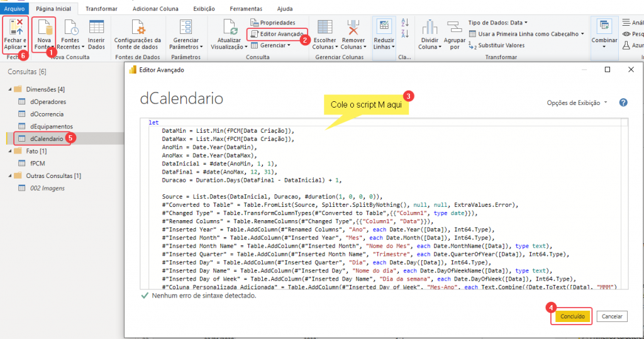The width and height of the screenshot is (644, 339).
Task: Select the dCalendario query in the list
Action: (47, 138)
